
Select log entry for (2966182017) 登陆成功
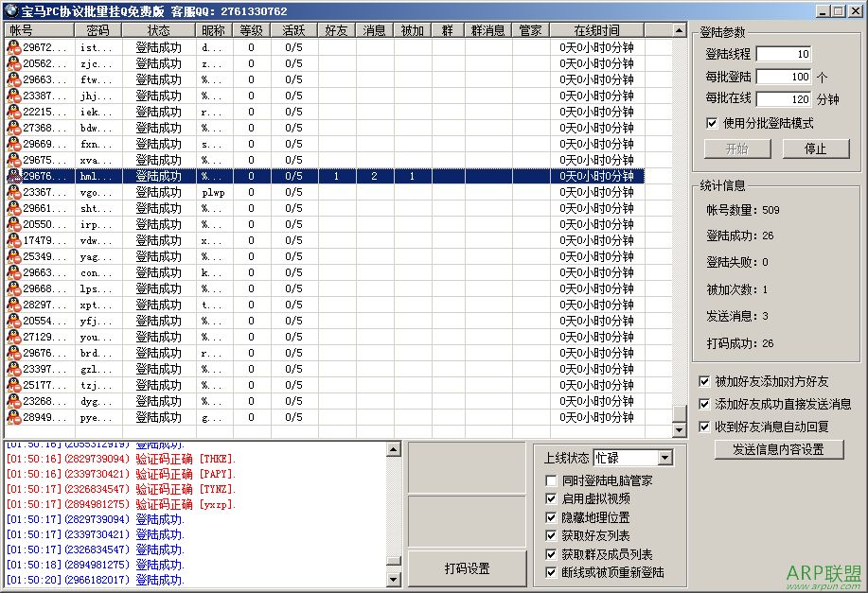(96, 580)
